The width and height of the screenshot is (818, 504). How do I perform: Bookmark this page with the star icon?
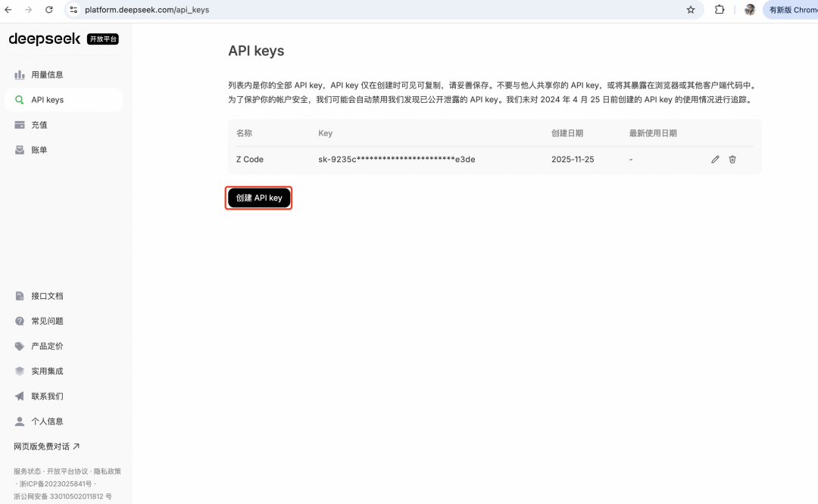(x=691, y=10)
